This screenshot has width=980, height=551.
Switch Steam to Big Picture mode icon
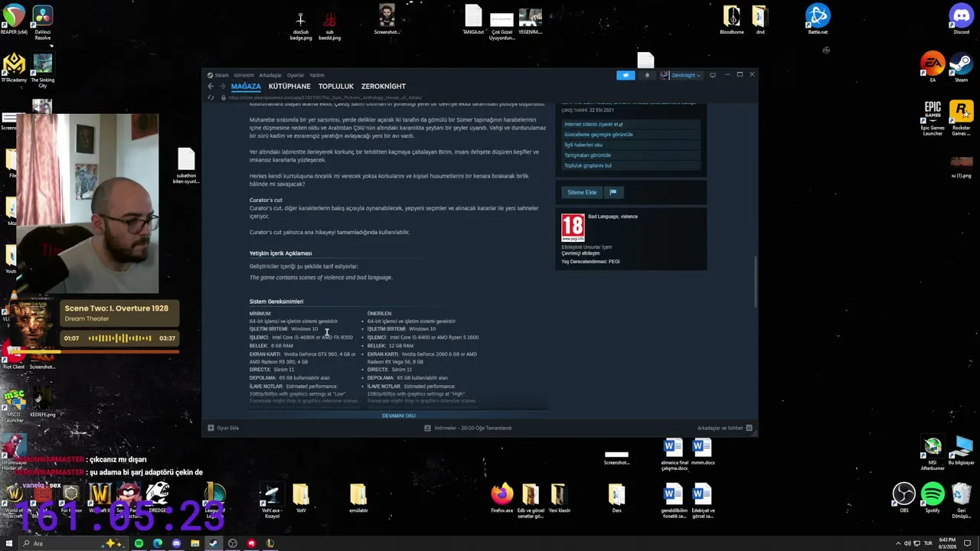713,75
